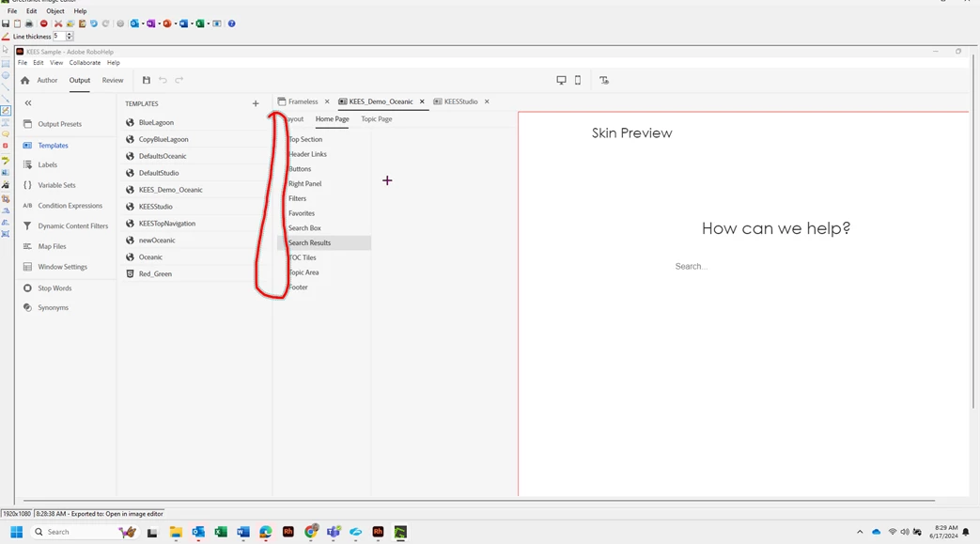Open Greenshot's File menu

12,11
